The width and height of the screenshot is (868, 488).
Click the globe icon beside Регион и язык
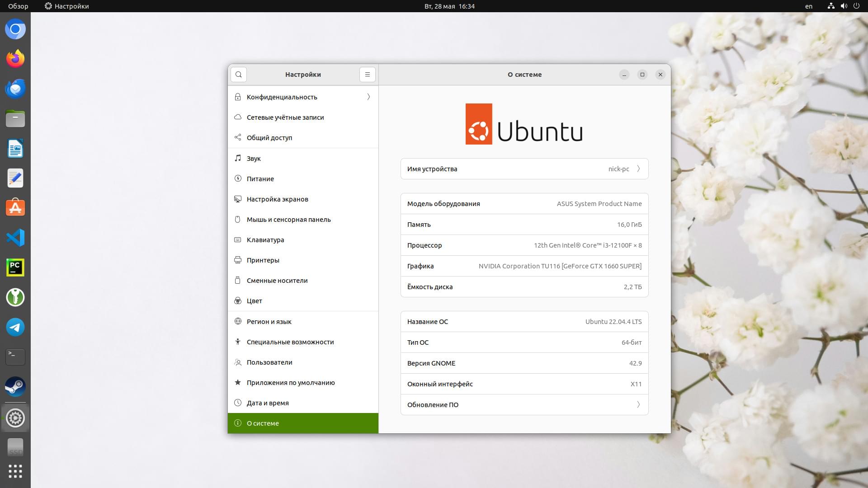[x=238, y=321]
